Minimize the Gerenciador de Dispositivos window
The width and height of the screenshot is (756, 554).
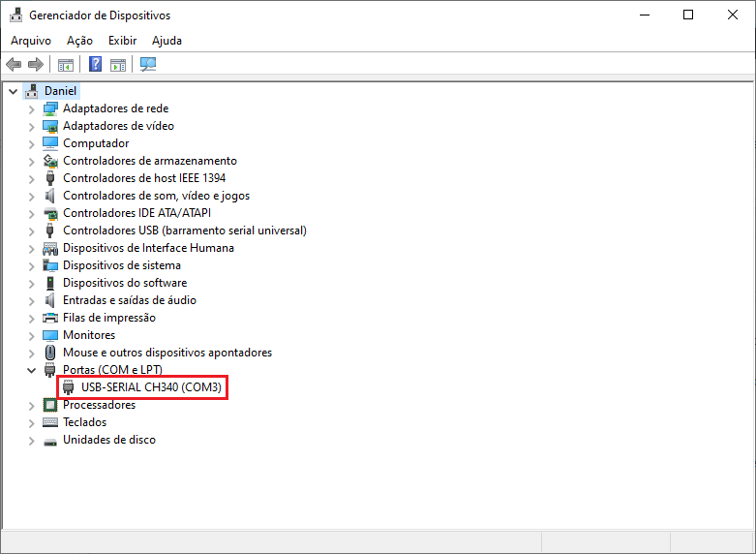pyautogui.click(x=645, y=15)
